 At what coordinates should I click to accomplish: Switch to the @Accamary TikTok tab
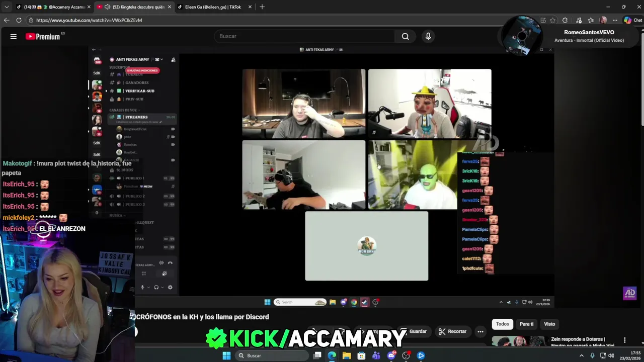pyautogui.click(x=53, y=7)
